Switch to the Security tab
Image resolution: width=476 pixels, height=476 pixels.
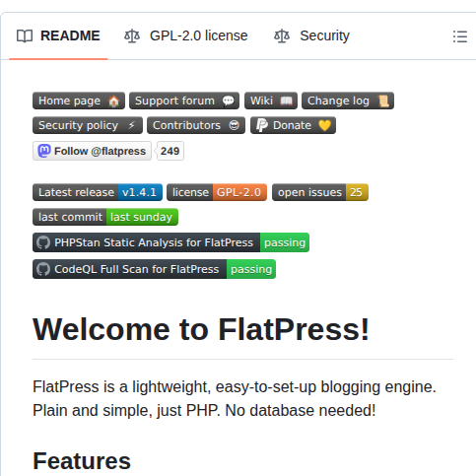(x=311, y=35)
